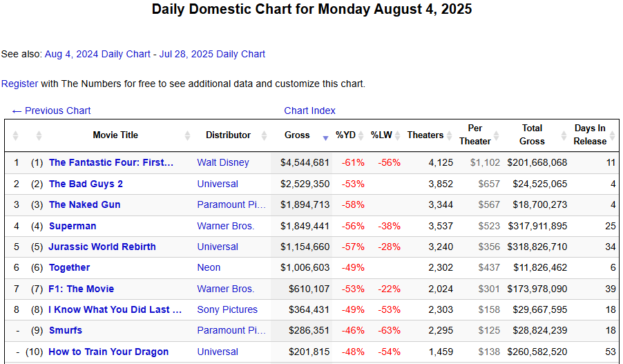
Task: Click sort arrows beside Per Theater header
Action: tap(496, 135)
